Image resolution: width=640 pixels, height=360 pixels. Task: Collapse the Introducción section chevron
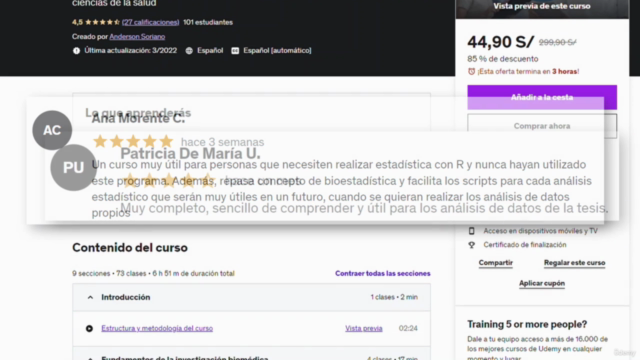pos(90,297)
